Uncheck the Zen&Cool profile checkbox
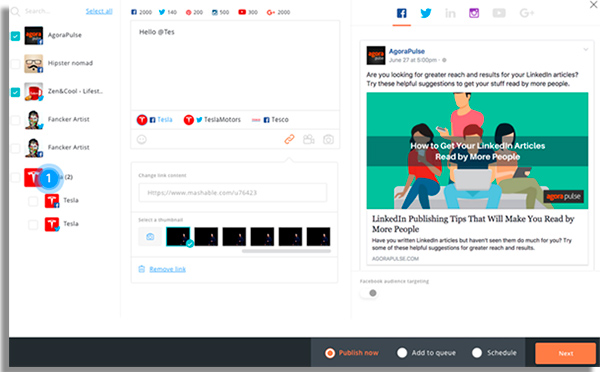Image resolution: width=600 pixels, height=372 pixels. click(x=15, y=92)
